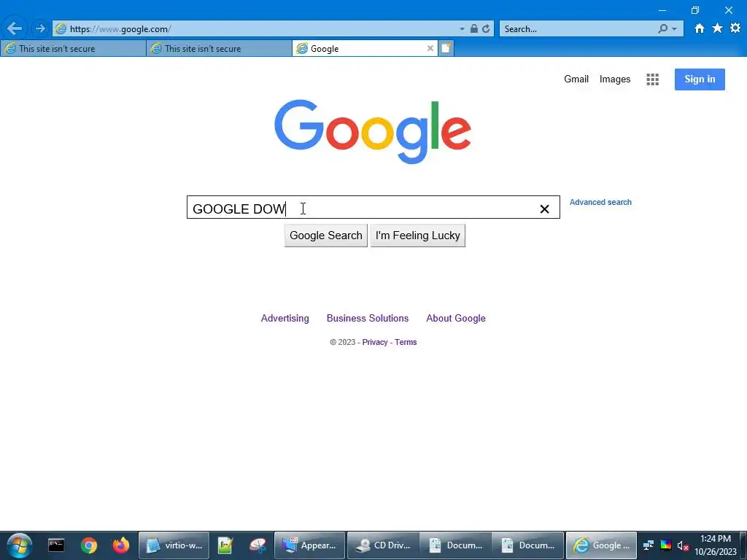Viewport: 747px width, 560px height.
Task: Open the Windows Start button
Action: 20,545
